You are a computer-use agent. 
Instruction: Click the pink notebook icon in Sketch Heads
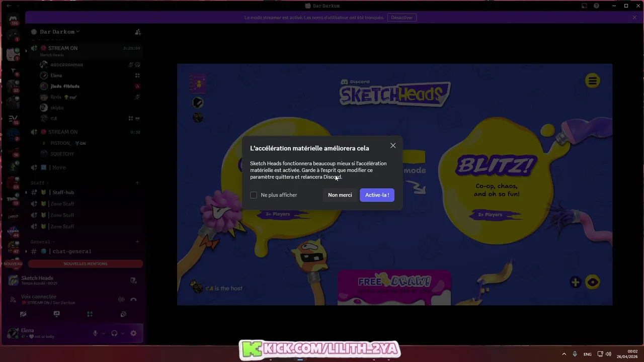point(198,83)
